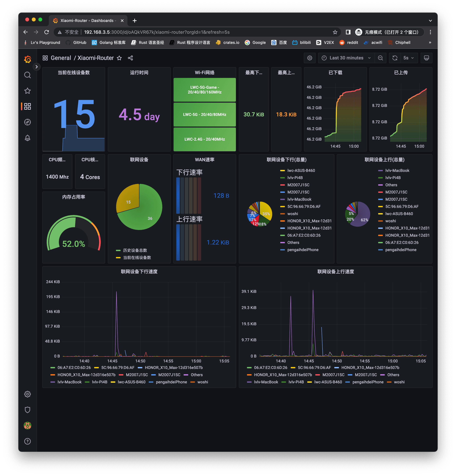This screenshot has height=476, width=456.
Task: Open the dashboard settings gear in the top bar
Action: 309,58
